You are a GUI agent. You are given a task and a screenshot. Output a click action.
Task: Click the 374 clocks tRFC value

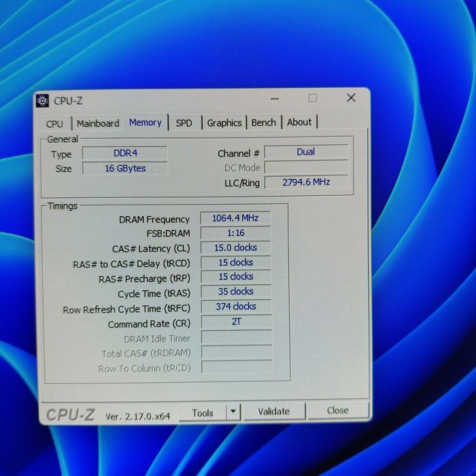click(236, 306)
